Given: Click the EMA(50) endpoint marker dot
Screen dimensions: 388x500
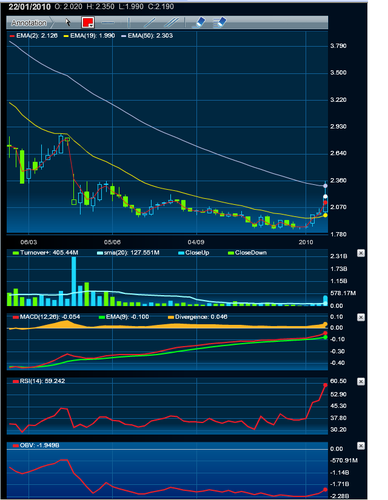Looking at the screenshot, I should point(326,186).
